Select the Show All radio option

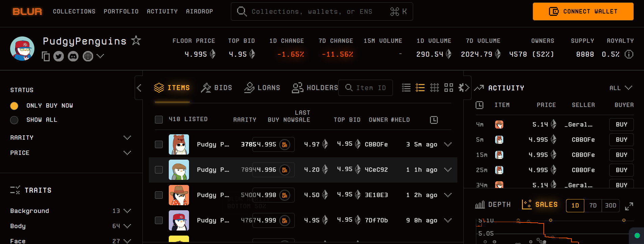[x=14, y=120]
